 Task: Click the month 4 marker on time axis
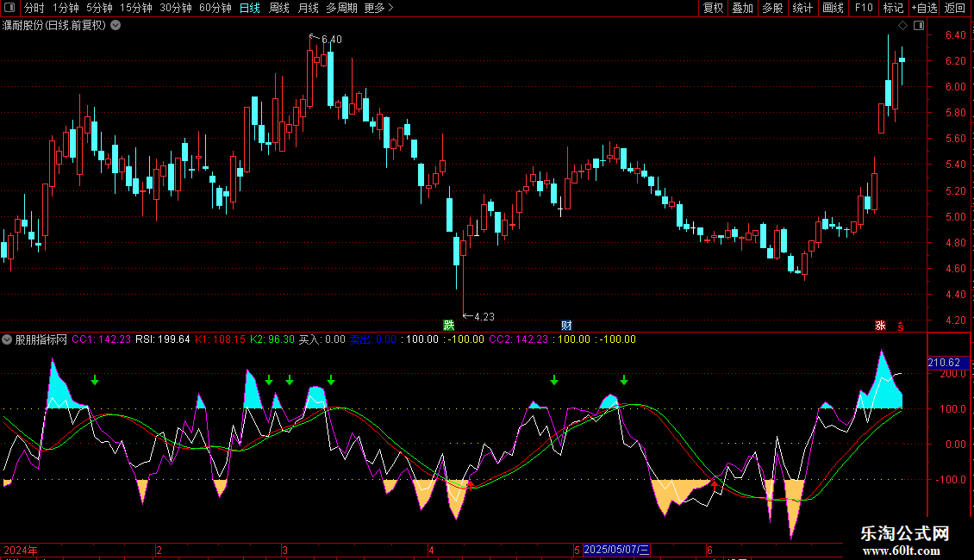pos(431,550)
